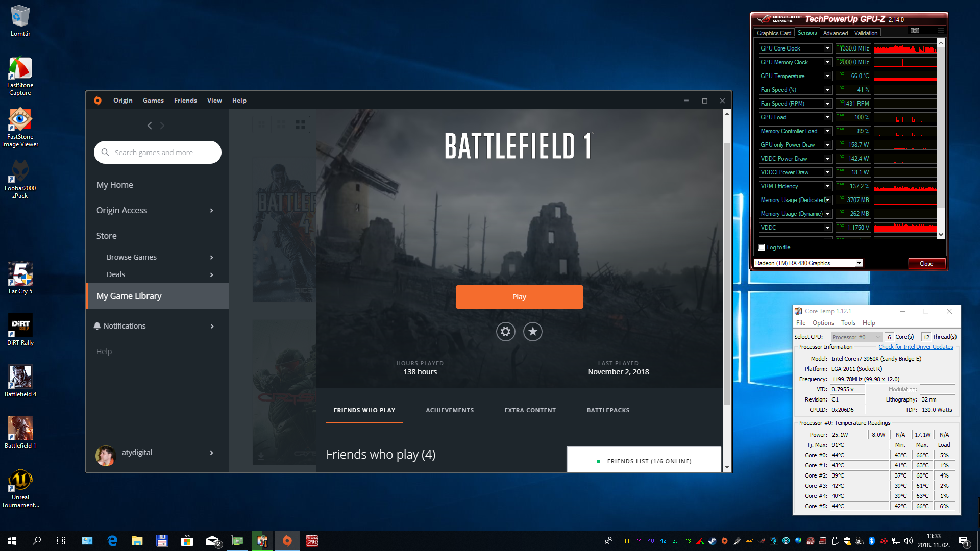Screen dimensions: 980x551
Task: Click the Steam icon in the system tray
Action: pyautogui.click(x=713, y=541)
